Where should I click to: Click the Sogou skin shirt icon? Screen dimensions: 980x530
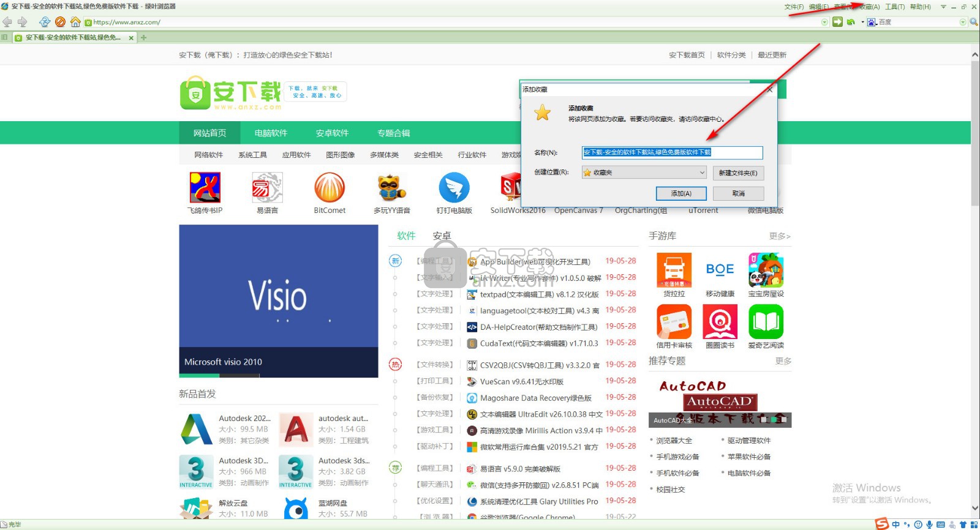click(963, 524)
